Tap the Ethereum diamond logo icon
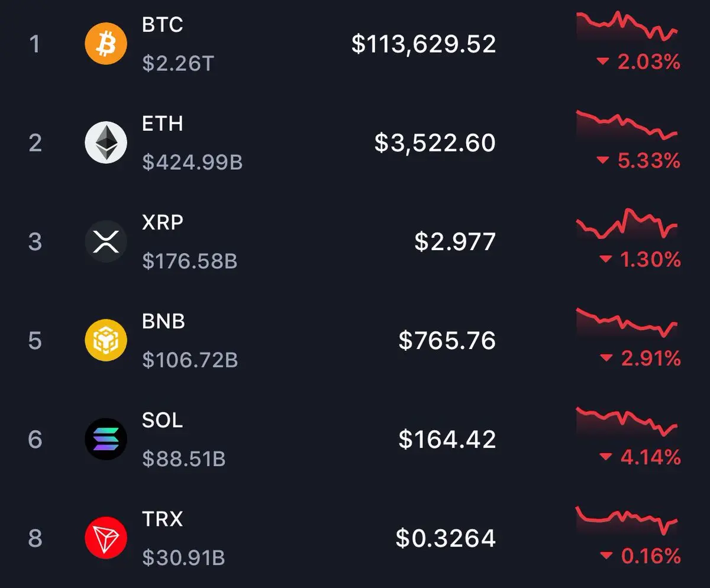This screenshot has height=588, width=710. [x=106, y=143]
